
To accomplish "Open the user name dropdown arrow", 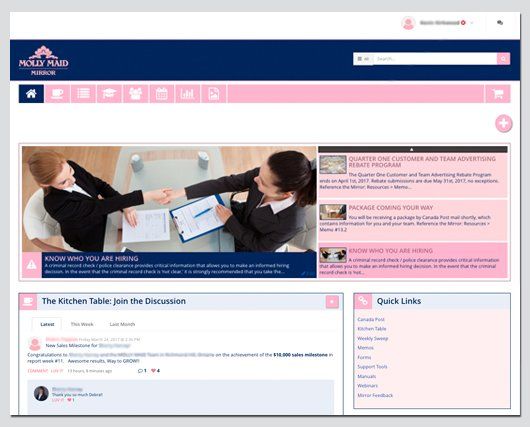I will (472, 23).
